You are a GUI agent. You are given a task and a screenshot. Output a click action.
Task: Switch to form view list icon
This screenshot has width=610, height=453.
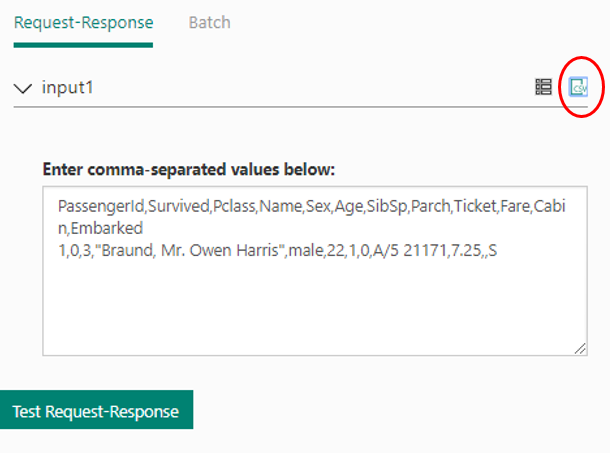click(543, 87)
